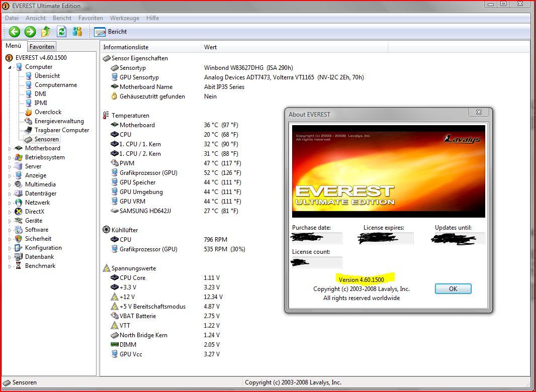536x392 pixels.
Task: Click the Wert column header
Action: 294,47
